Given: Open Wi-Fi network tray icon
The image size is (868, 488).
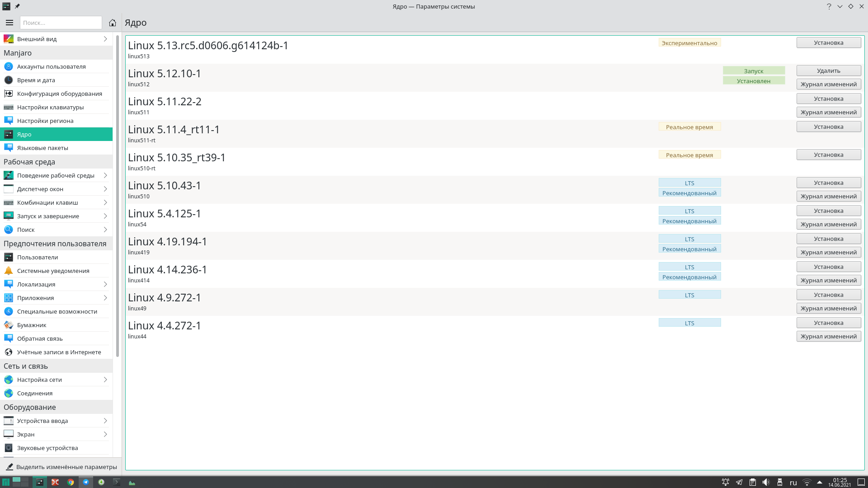Looking at the screenshot, I should coord(807,482).
